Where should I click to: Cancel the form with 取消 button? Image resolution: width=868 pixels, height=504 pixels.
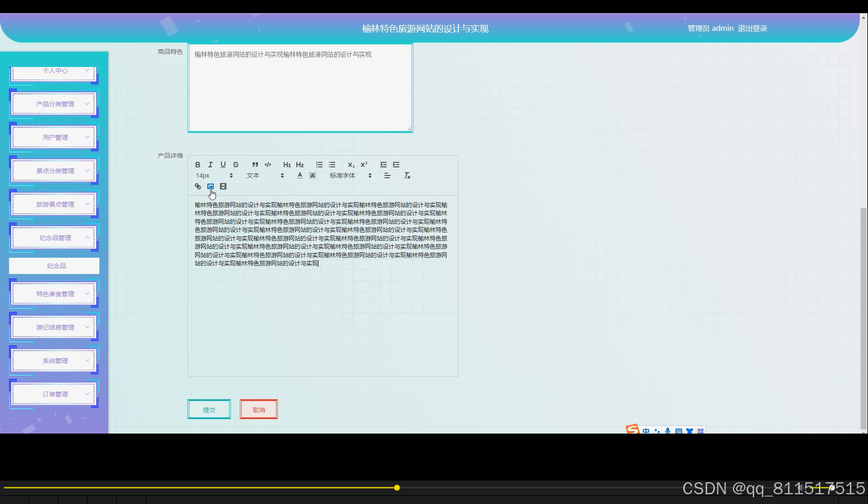pos(259,409)
